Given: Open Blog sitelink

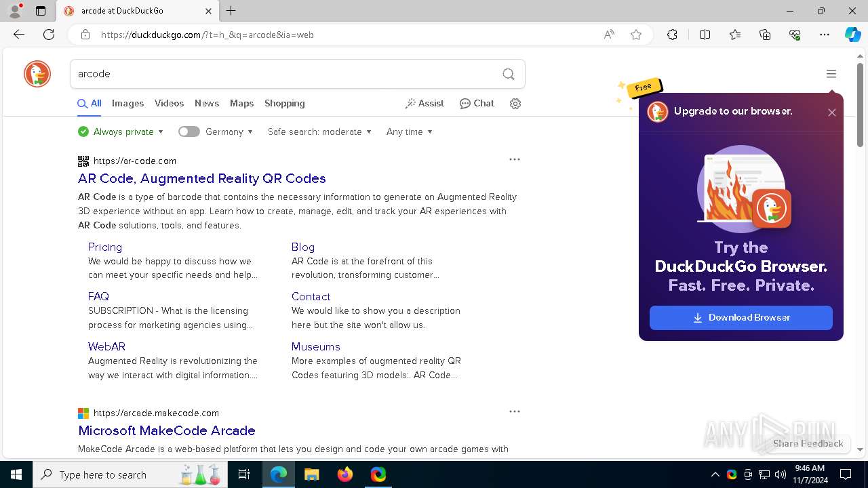Looking at the screenshot, I should pos(303,247).
